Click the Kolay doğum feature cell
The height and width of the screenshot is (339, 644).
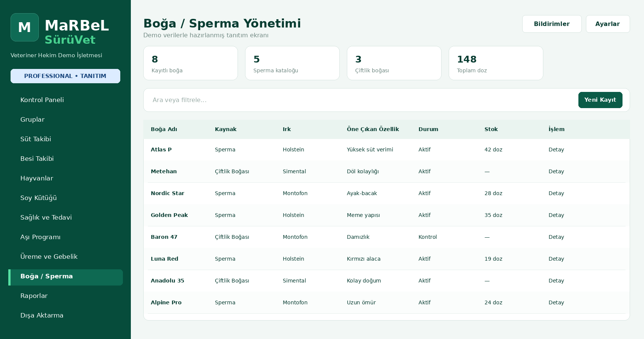coord(364,281)
